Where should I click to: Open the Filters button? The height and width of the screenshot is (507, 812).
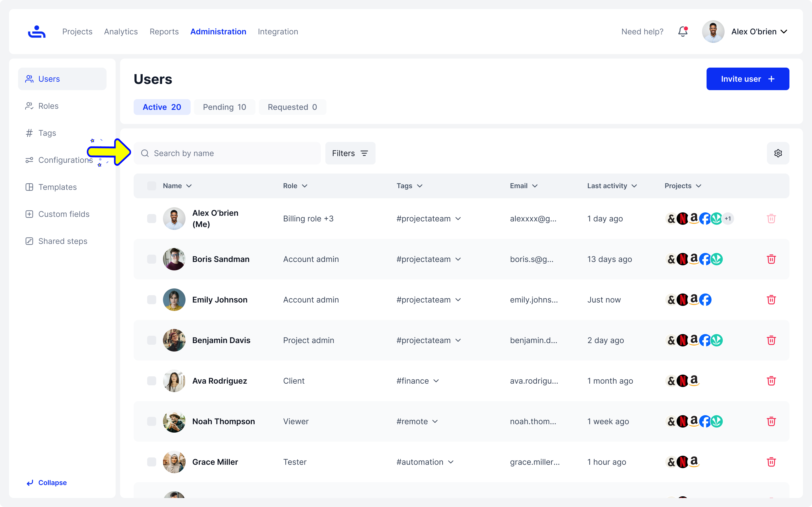350,153
